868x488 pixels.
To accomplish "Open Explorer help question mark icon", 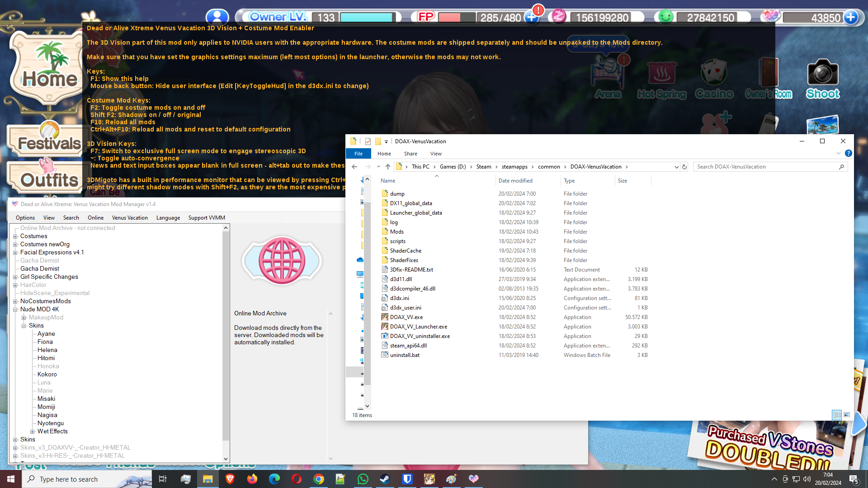I will coord(849,153).
